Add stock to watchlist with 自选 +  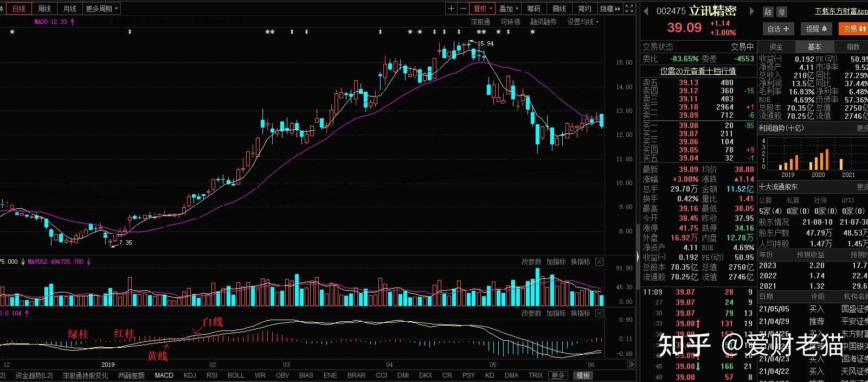[779, 29]
